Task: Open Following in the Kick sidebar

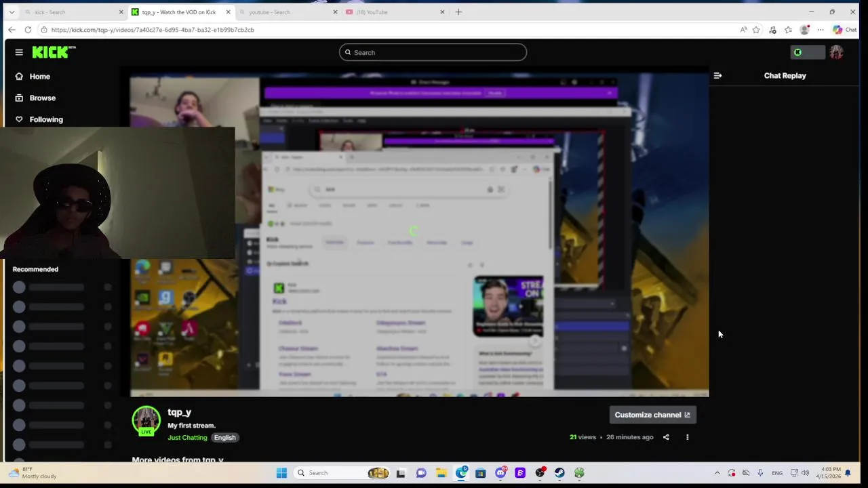Action: point(39,119)
